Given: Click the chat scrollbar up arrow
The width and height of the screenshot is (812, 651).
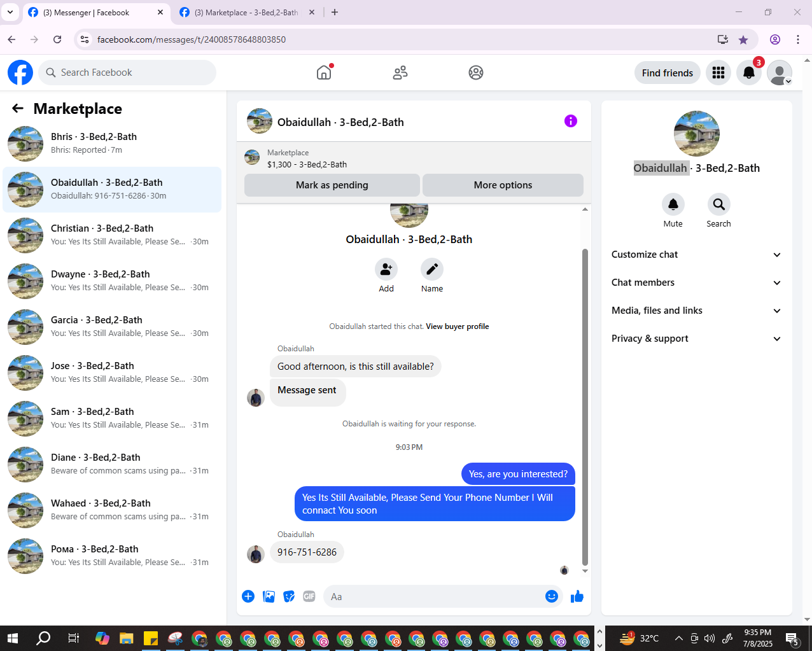Looking at the screenshot, I should point(585,209).
